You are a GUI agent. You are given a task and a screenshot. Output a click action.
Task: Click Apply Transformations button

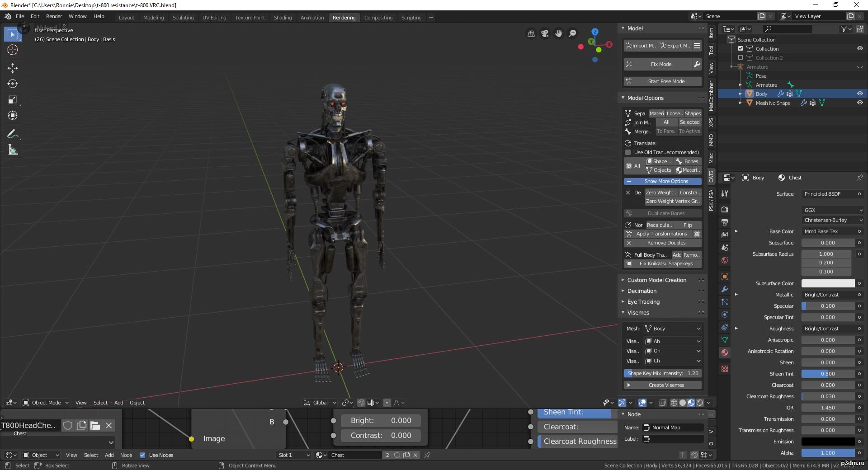[x=658, y=234]
